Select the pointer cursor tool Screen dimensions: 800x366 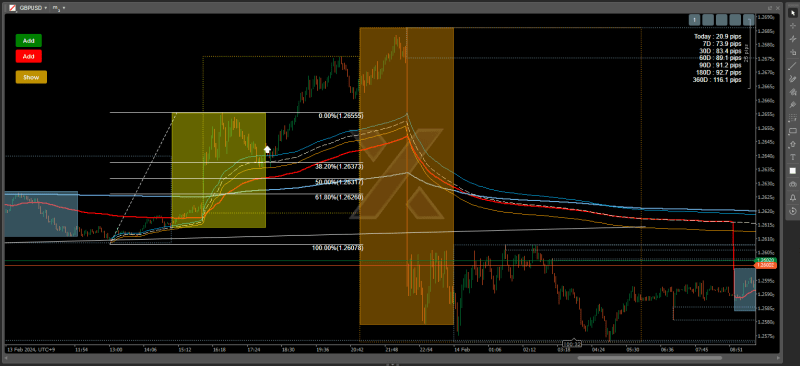[792, 12]
